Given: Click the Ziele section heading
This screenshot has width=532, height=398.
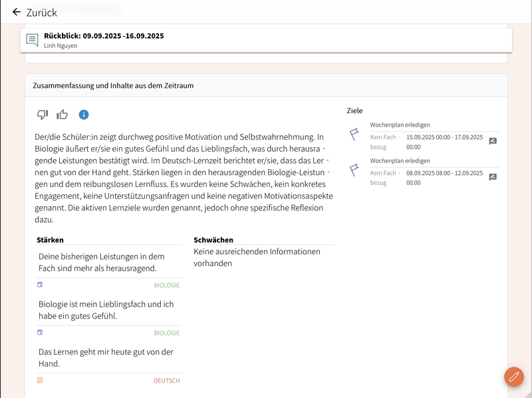Looking at the screenshot, I should click(354, 110).
